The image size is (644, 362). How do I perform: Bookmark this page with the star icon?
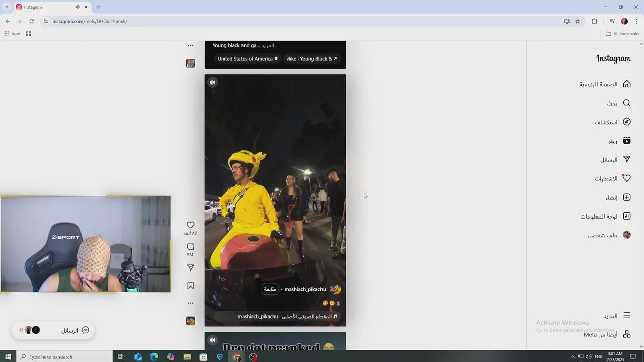coord(578,21)
